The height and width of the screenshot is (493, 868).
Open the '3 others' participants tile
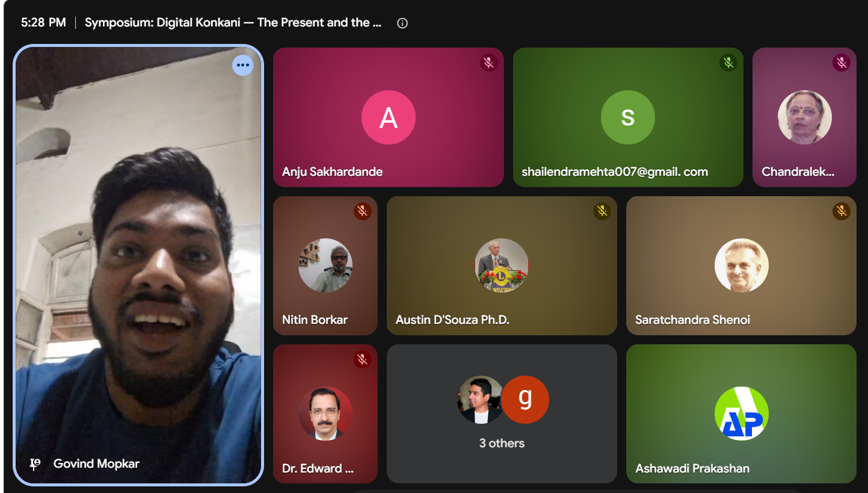coord(502,414)
